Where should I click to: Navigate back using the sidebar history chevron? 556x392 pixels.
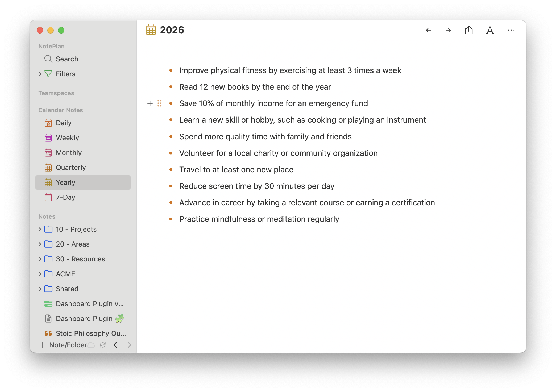(x=115, y=345)
